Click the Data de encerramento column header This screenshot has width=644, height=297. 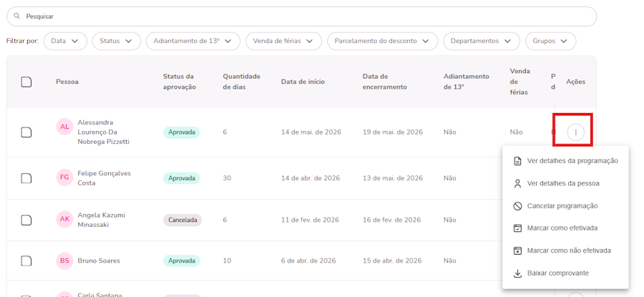pos(384,82)
